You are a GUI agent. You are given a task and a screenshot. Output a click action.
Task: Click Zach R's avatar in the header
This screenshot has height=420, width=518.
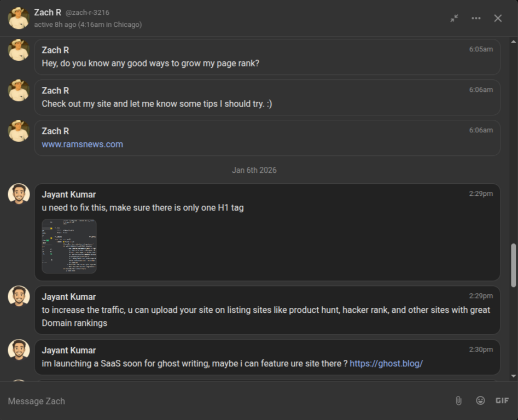point(18,18)
